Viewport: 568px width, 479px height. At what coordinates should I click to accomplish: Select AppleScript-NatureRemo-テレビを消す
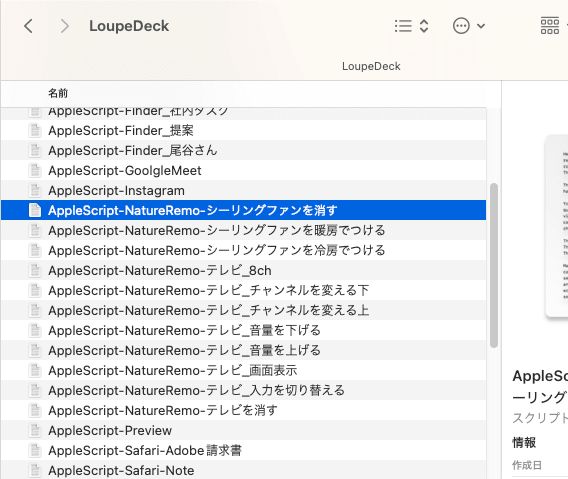tap(243, 410)
